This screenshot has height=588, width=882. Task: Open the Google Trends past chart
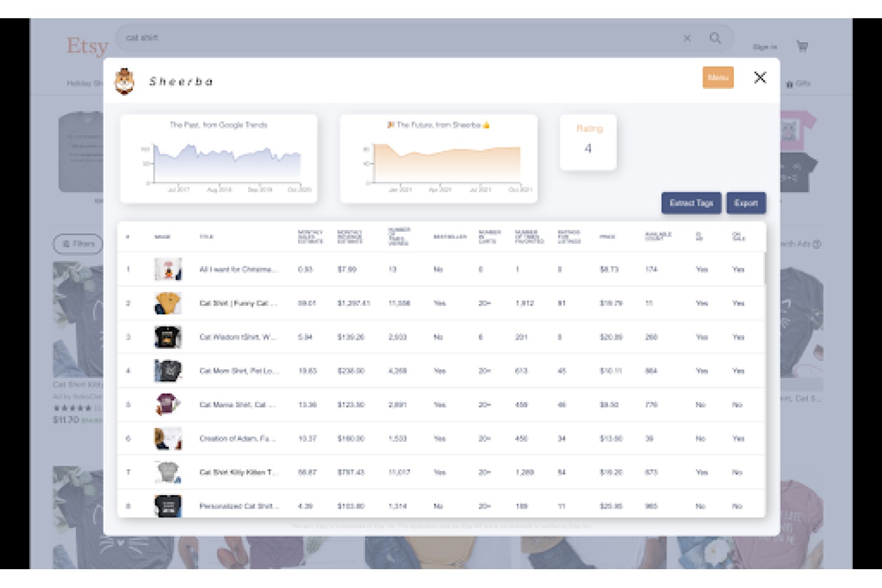[x=219, y=159]
